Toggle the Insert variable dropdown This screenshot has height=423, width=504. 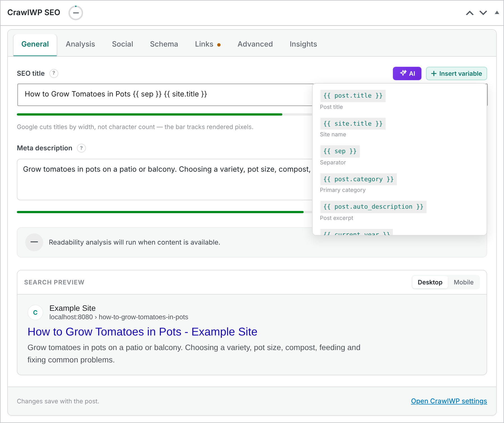(x=457, y=73)
